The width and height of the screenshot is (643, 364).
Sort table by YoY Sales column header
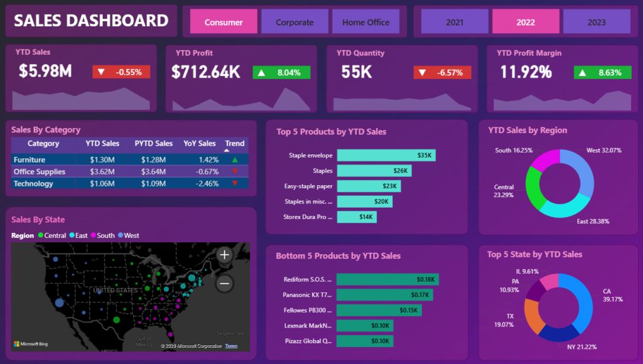[x=199, y=144]
